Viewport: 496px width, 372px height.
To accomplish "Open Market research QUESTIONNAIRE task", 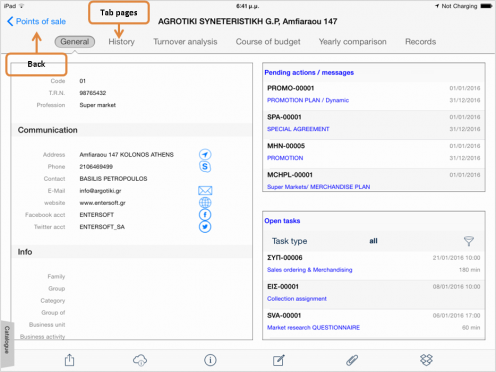I will (313, 327).
